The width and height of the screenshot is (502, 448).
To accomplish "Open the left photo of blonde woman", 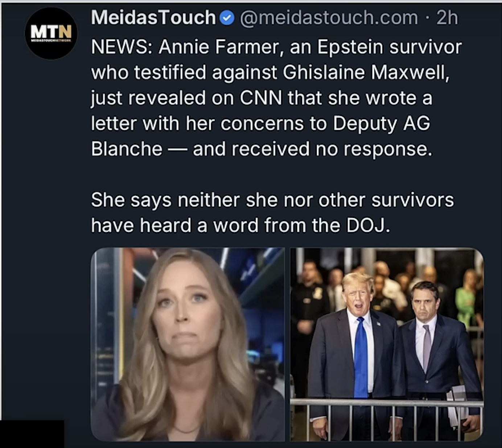I will pyautogui.click(x=188, y=344).
